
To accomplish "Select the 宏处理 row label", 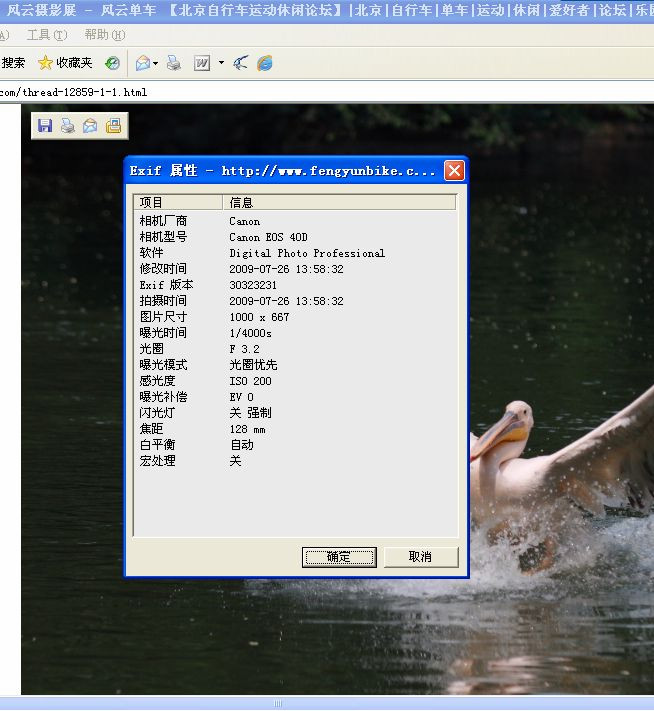I will 157,461.
